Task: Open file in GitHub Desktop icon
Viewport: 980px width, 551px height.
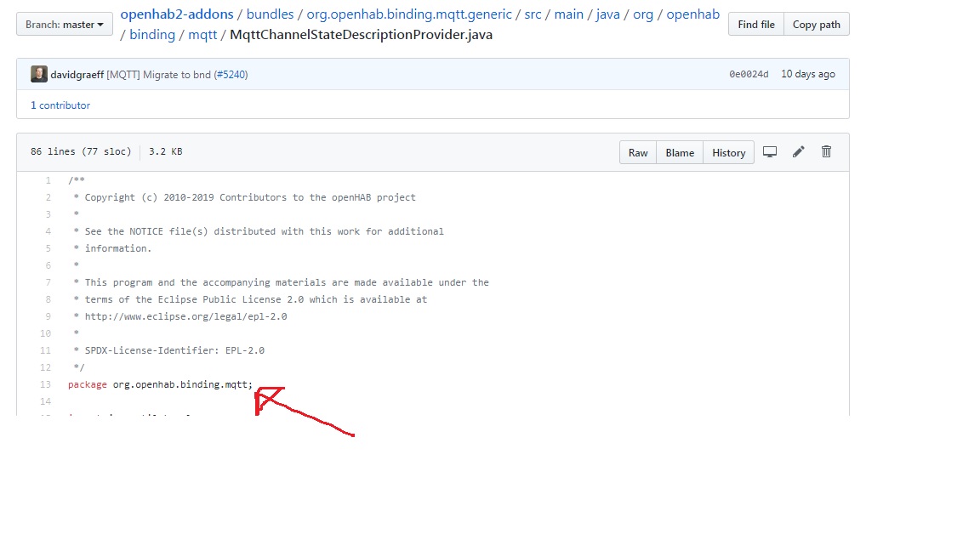Action: tap(769, 152)
